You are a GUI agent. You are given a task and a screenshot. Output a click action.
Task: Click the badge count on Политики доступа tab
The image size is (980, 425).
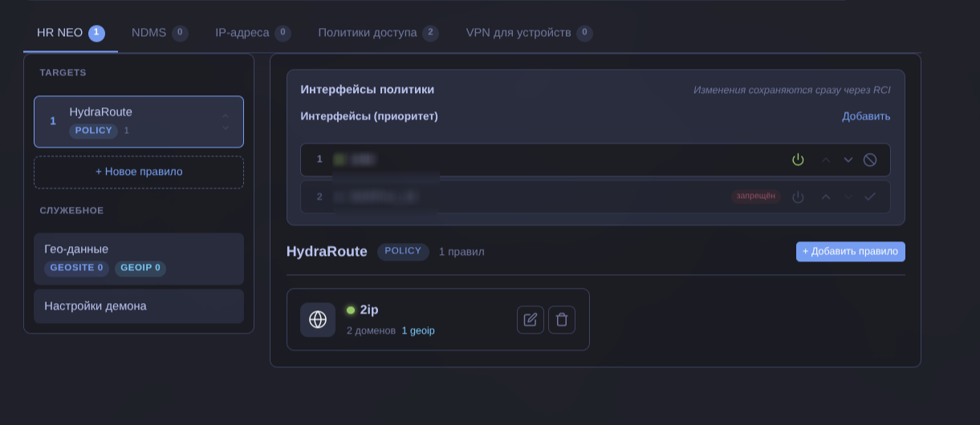[x=430, y=33]
